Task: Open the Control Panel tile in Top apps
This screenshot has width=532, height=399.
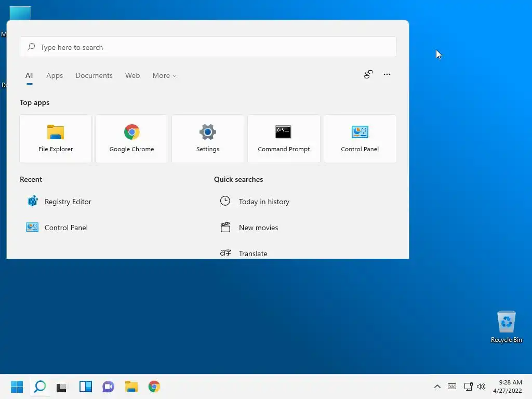Action: click(360, 138)
